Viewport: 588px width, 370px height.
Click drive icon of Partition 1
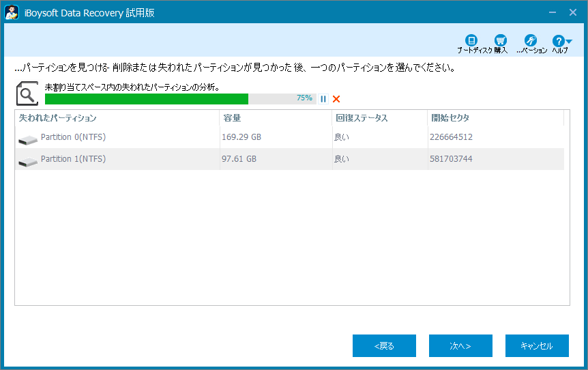pos(28,162)
